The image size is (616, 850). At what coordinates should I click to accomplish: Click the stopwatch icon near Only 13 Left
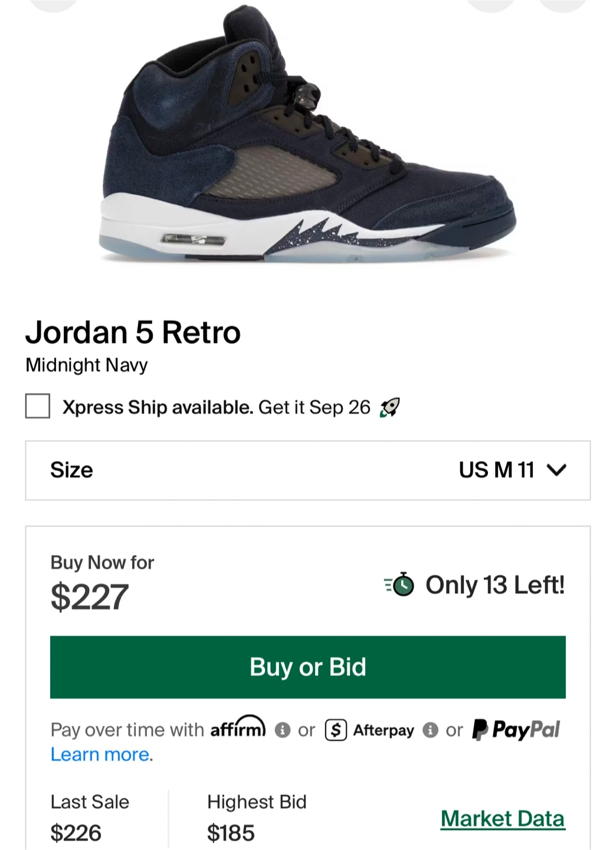[400, 585]
